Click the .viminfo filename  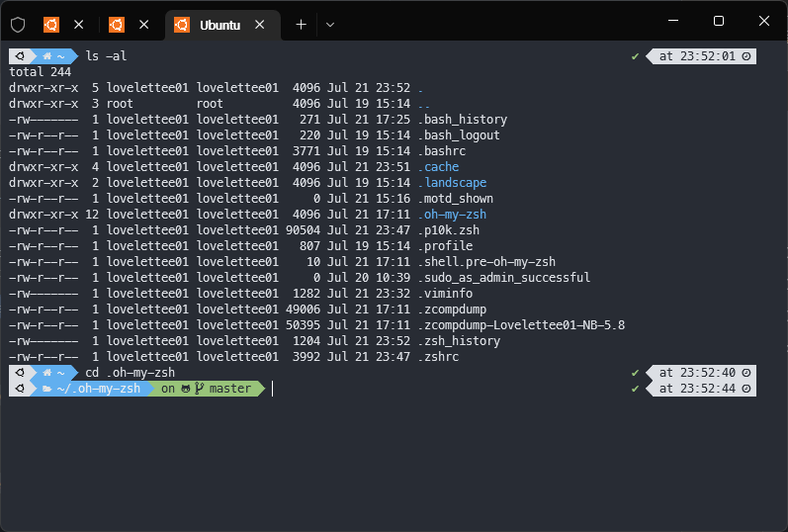coord(445,294)
